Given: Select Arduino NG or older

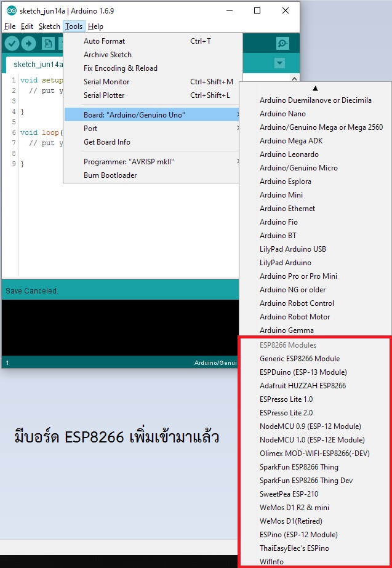Looking at the screenshot, I should pyautogui.click(x=315, y=290).
